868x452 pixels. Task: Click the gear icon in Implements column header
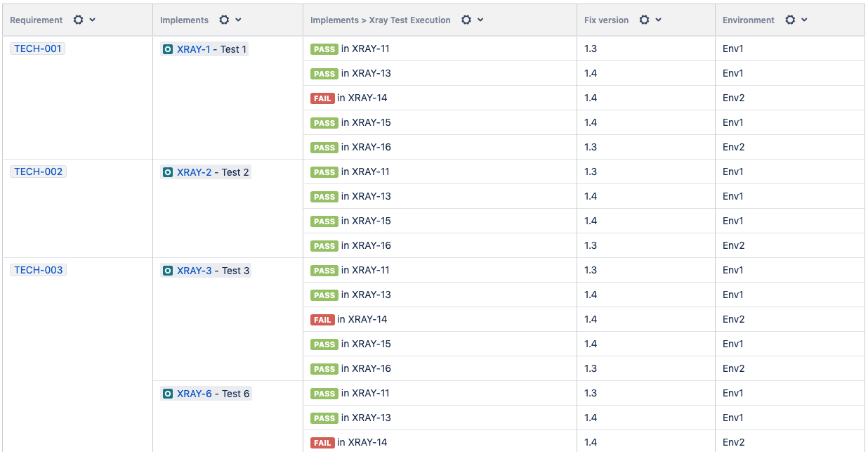point(224,20)
